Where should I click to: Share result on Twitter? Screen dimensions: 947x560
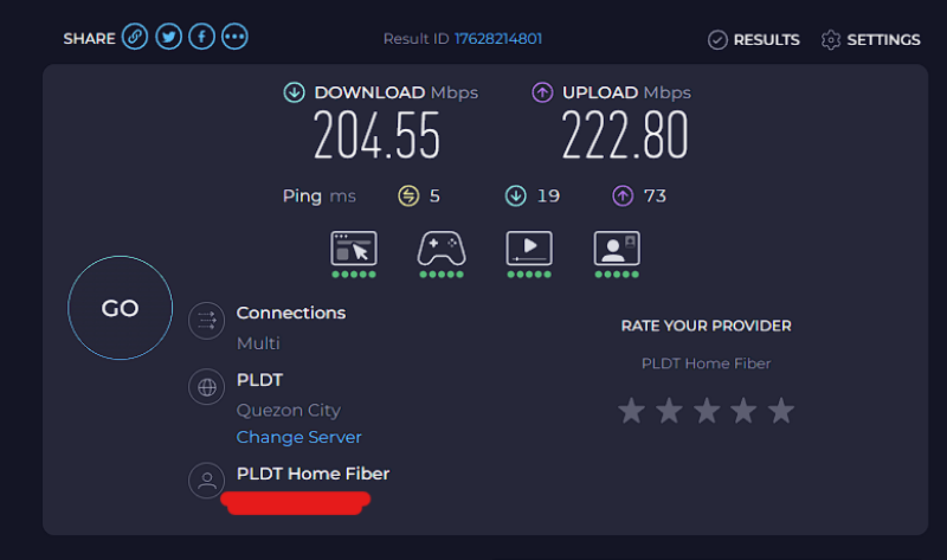[168, 37]
